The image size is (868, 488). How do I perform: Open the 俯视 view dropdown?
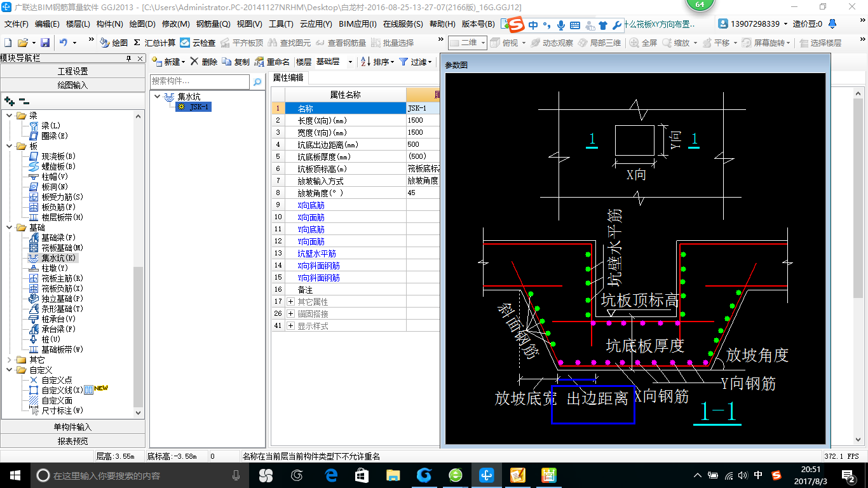point(507,43)
